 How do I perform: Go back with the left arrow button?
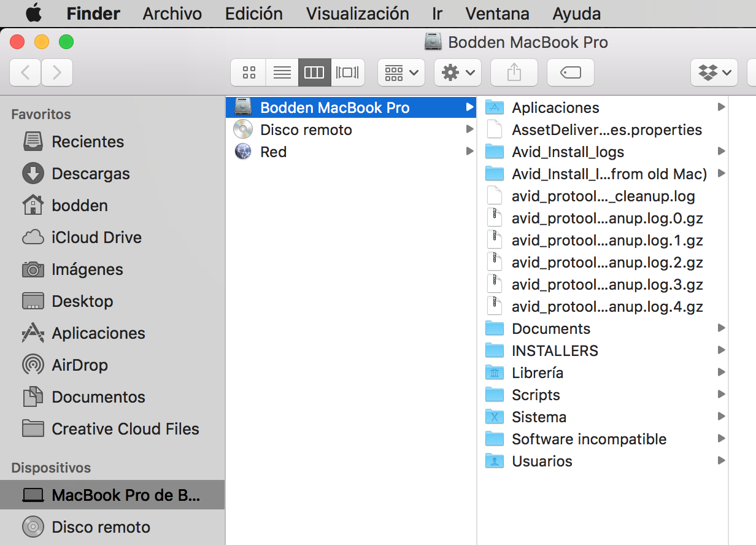click(x=26, y=72)
